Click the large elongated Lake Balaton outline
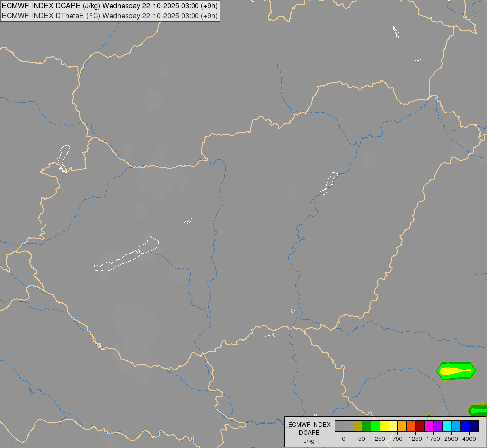The image size is (487, 448). click(x=126, y=256)
